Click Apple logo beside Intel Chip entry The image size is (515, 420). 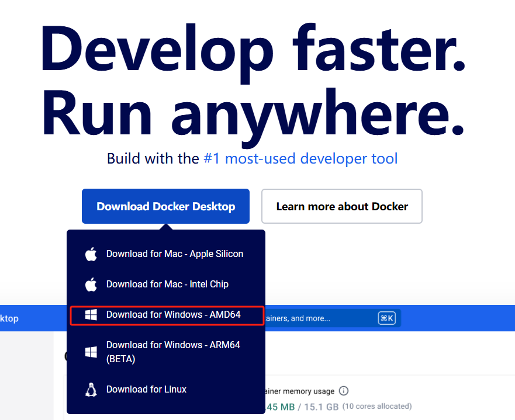[x=91, y=284]
